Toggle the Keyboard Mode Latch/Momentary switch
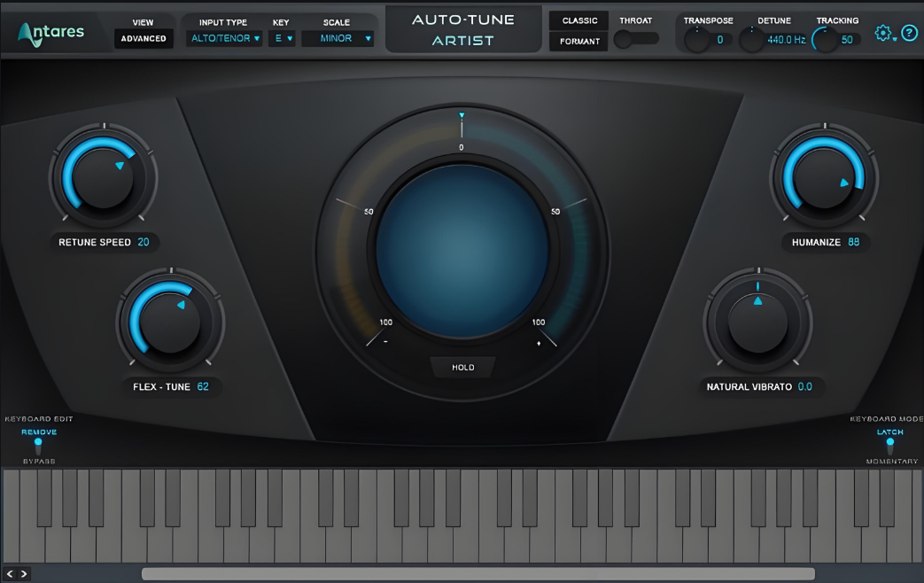 point(889,446)
